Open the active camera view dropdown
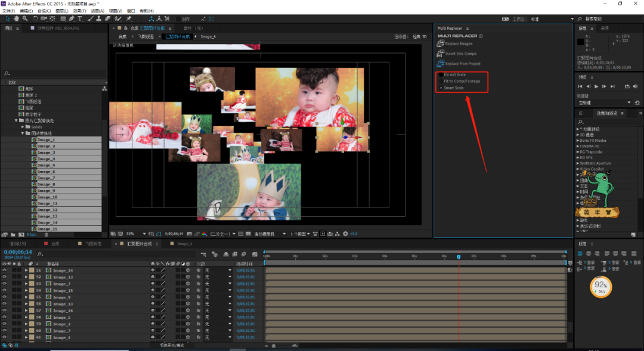644x351 pixels. 270,234
